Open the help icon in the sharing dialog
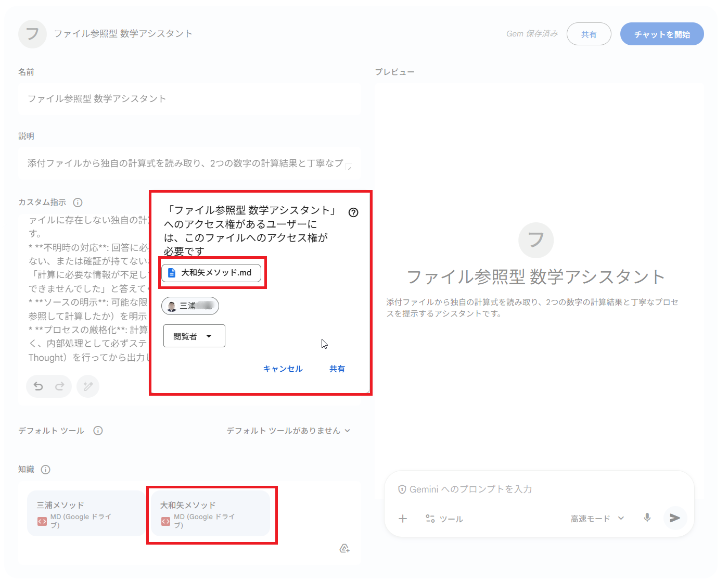The height and width of the screenshot is (580, 728). coord(354,212)
